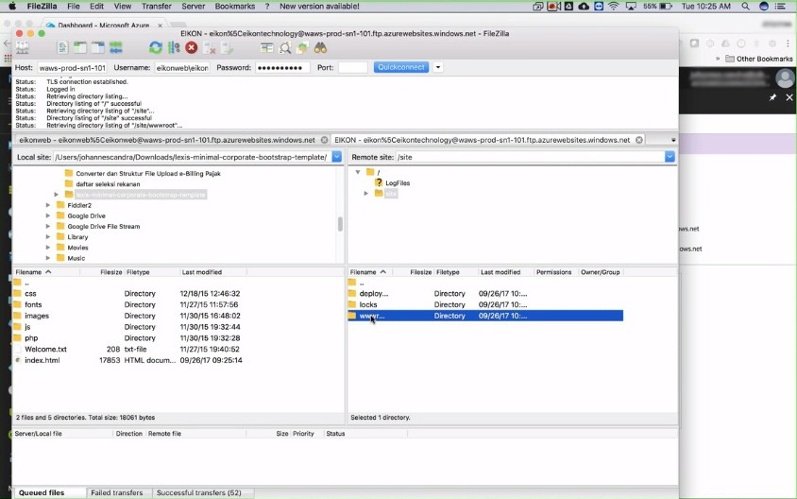This screenshot has height=499, width=797.
Task: Select the deploy... remote directory
Action: tap(374, 294)
